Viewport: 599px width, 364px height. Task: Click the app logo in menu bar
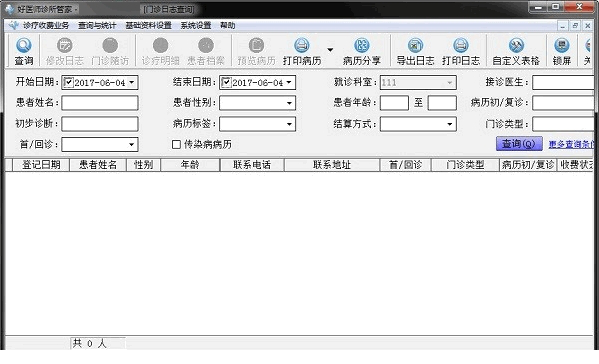(14, 25)
